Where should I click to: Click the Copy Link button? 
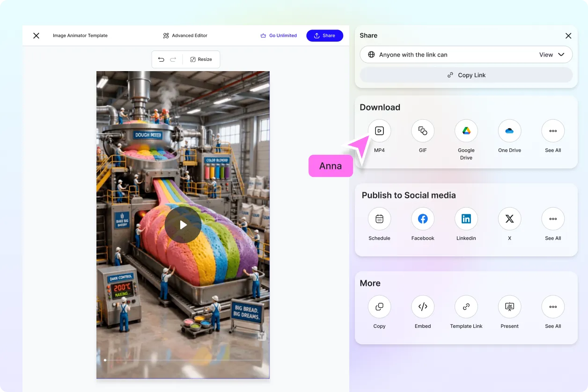[x=466, y=75]
